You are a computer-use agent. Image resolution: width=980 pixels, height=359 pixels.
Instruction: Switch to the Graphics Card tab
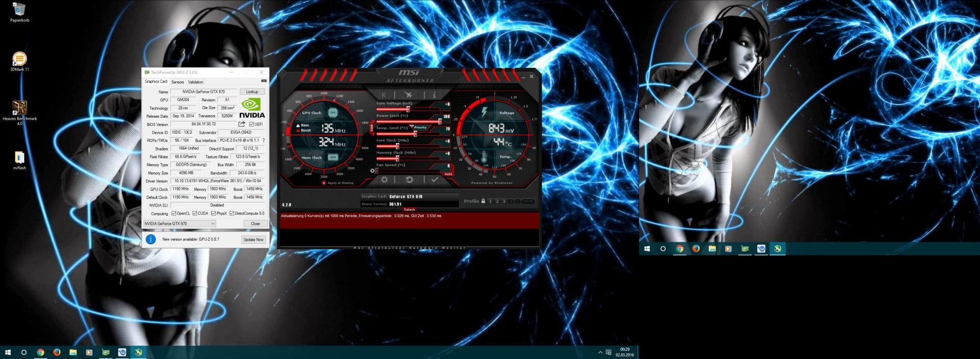click(x=156, y=82)
